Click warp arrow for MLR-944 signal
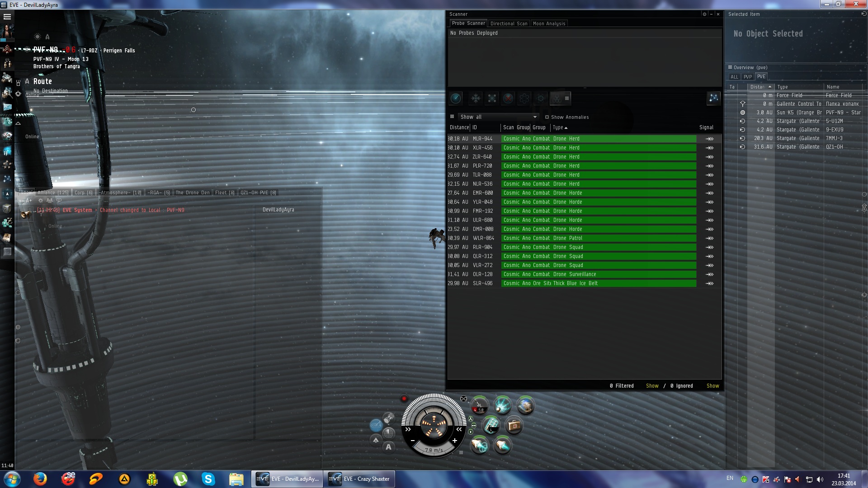868x488 pixels. pyautogui.click(x=710, y=139)
